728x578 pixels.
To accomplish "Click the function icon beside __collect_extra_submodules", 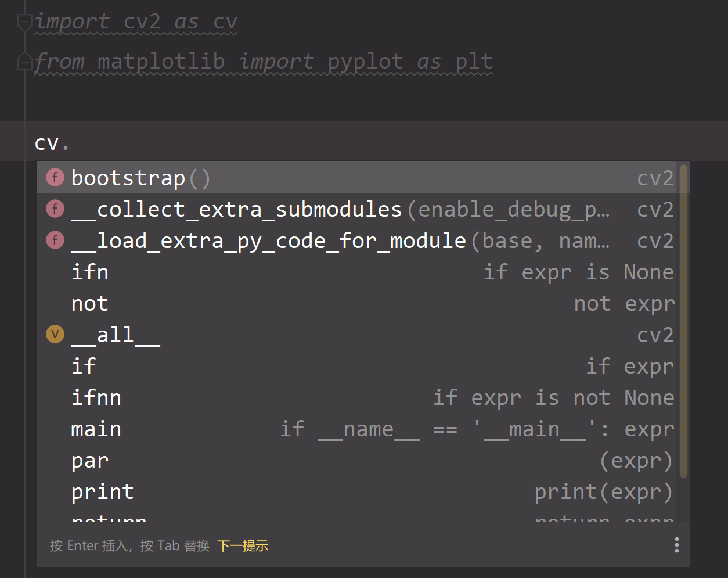I will 54,209.
